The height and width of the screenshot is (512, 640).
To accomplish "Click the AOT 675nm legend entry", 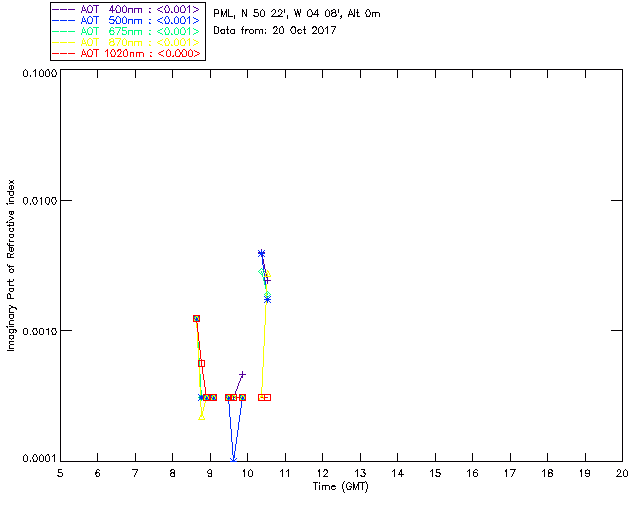I will [x=126, y=31].
